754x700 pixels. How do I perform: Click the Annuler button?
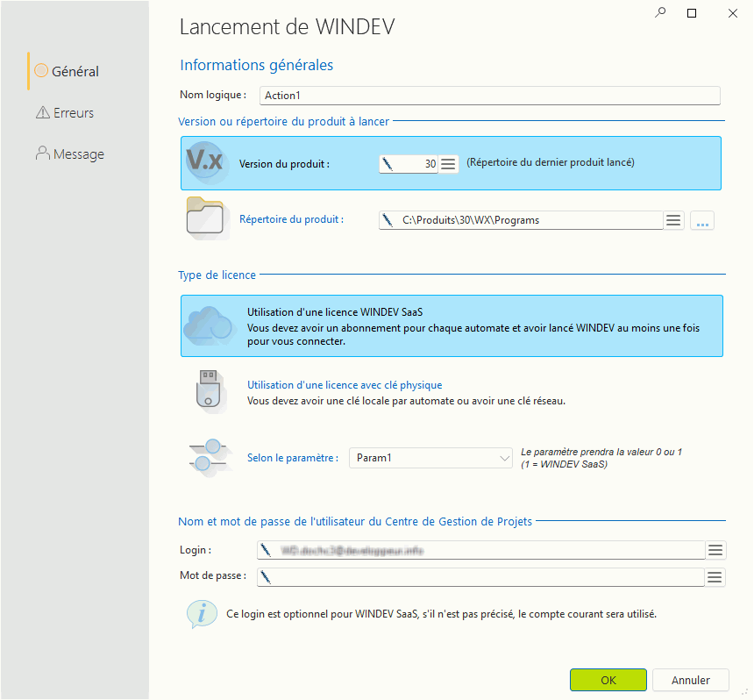(691, 680)
